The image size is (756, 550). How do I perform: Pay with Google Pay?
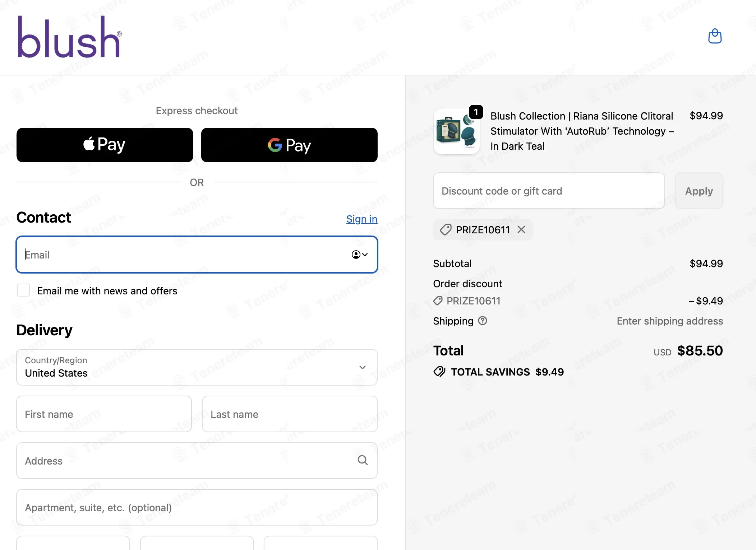tap(289, 145)
